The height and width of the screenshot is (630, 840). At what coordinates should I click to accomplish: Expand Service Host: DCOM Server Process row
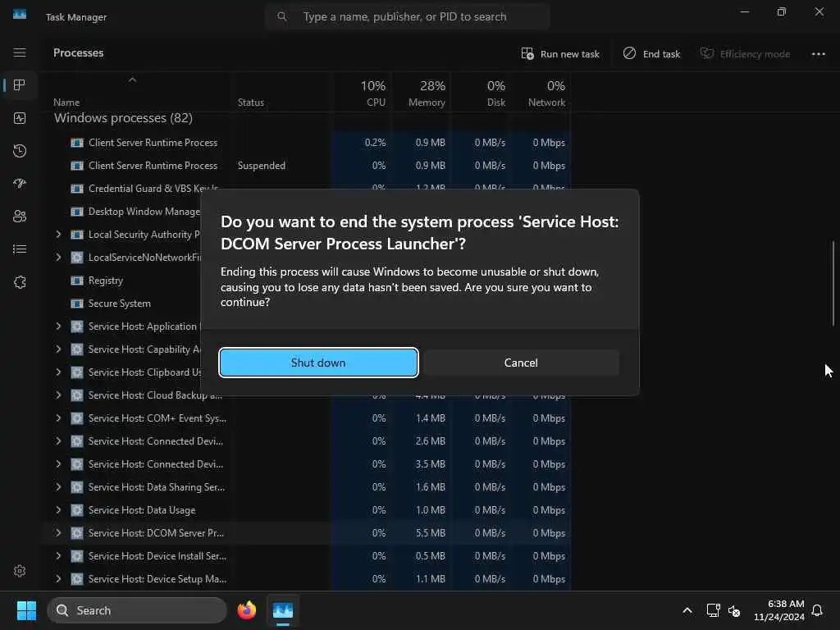tap(58, 533)
